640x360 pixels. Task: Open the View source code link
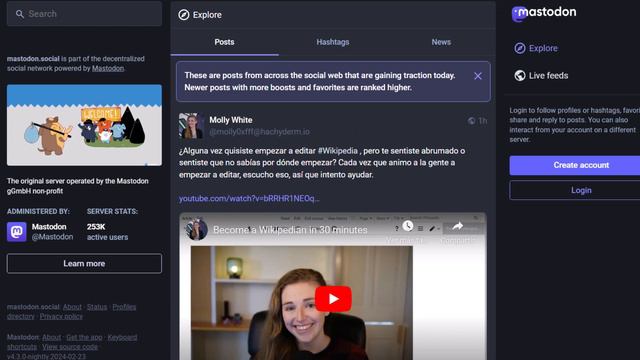[70, 347]
